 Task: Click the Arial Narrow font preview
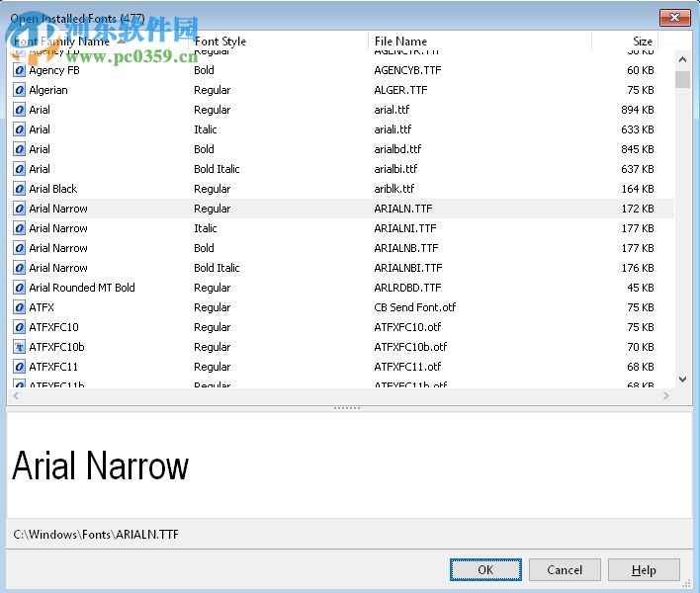[x=101, y=466]
